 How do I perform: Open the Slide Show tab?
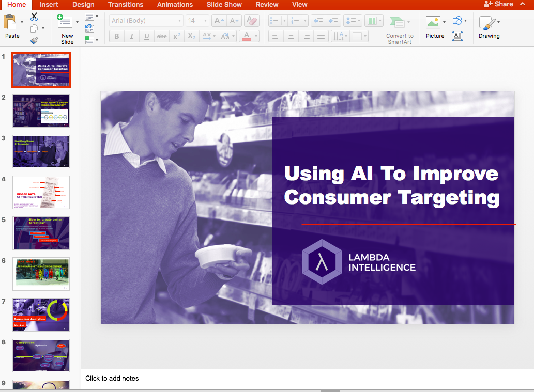click(x=224, y=5)
